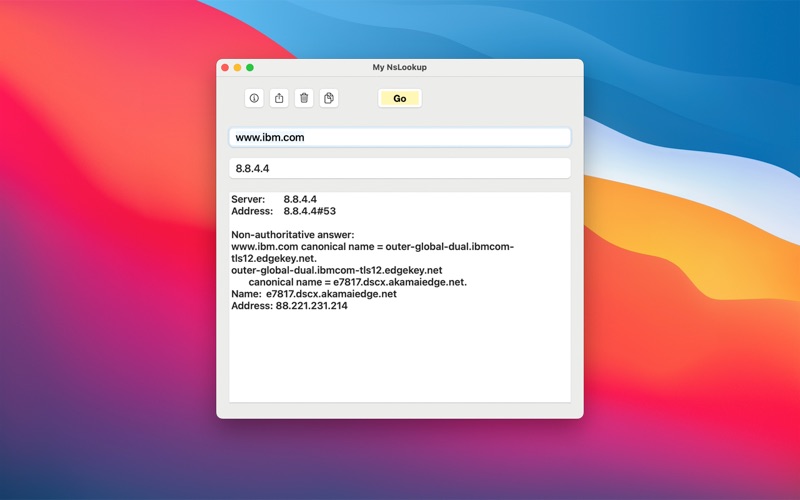
Task: Click 'tls12.edgekey.net.' wrapped line
Action: 274,258
